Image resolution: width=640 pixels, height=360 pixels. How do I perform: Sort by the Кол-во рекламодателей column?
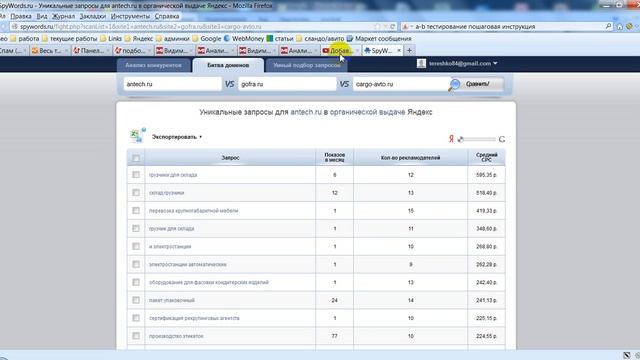(x=411, y=158)
